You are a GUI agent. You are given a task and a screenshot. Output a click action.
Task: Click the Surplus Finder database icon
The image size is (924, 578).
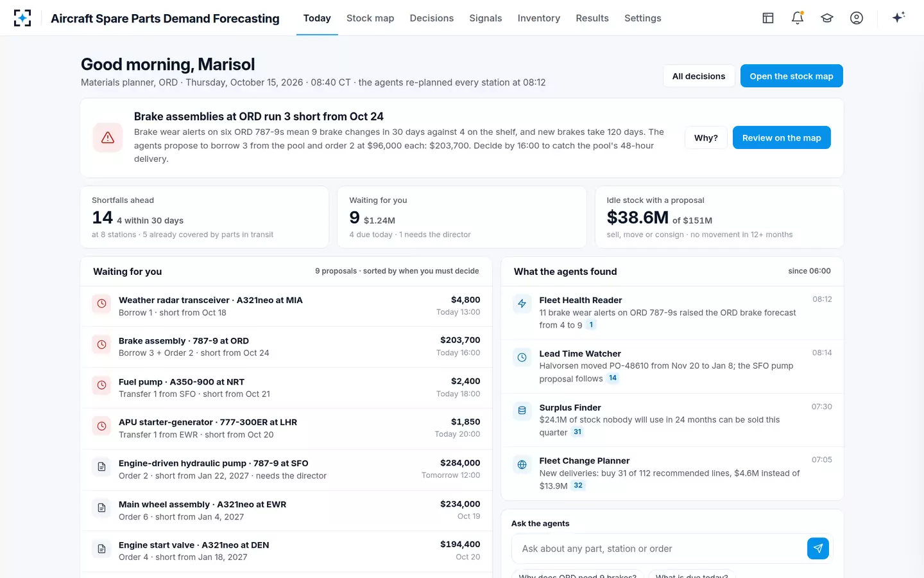[x=522, y=411]
